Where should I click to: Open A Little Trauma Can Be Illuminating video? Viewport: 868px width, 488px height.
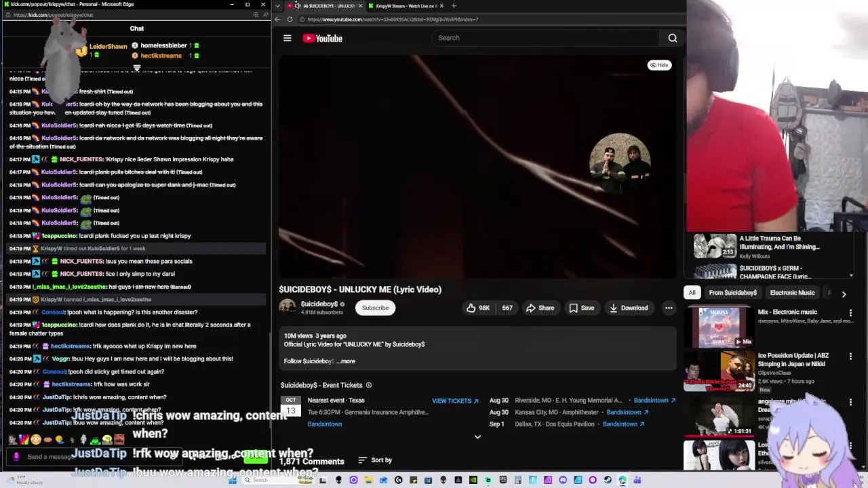[773, 246]
